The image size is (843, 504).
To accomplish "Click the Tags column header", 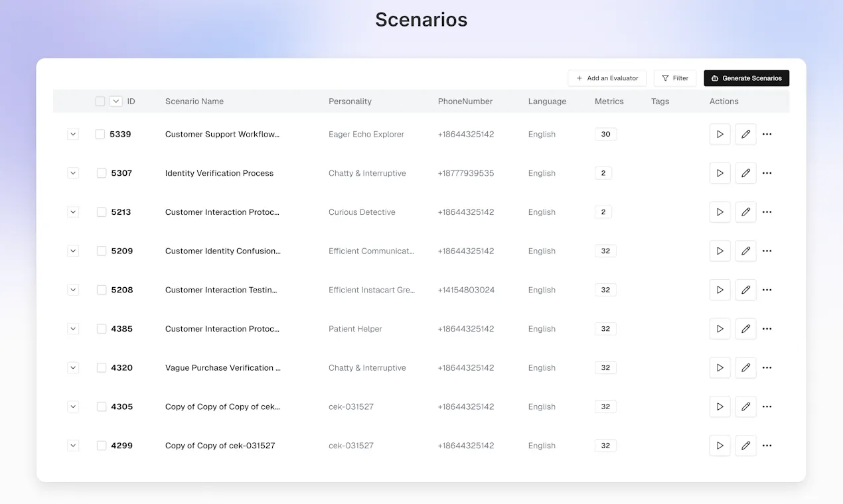I will pyautogui.click(x=660, y=101).
